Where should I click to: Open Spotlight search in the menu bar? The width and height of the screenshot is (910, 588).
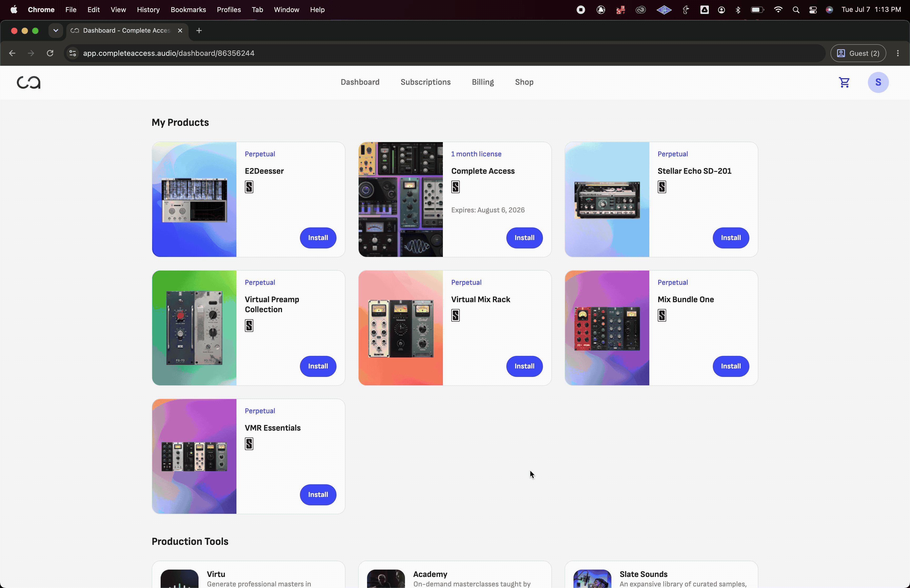click(x=796, y=10)
